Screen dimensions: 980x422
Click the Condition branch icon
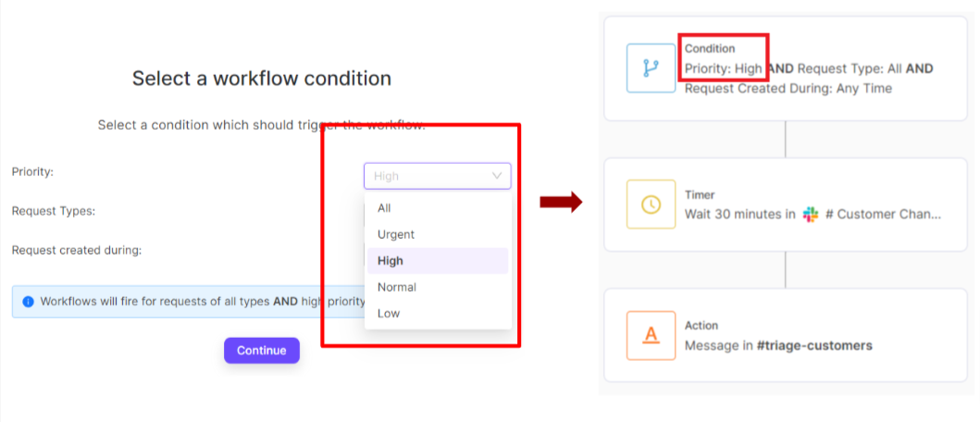pos(651,68)
